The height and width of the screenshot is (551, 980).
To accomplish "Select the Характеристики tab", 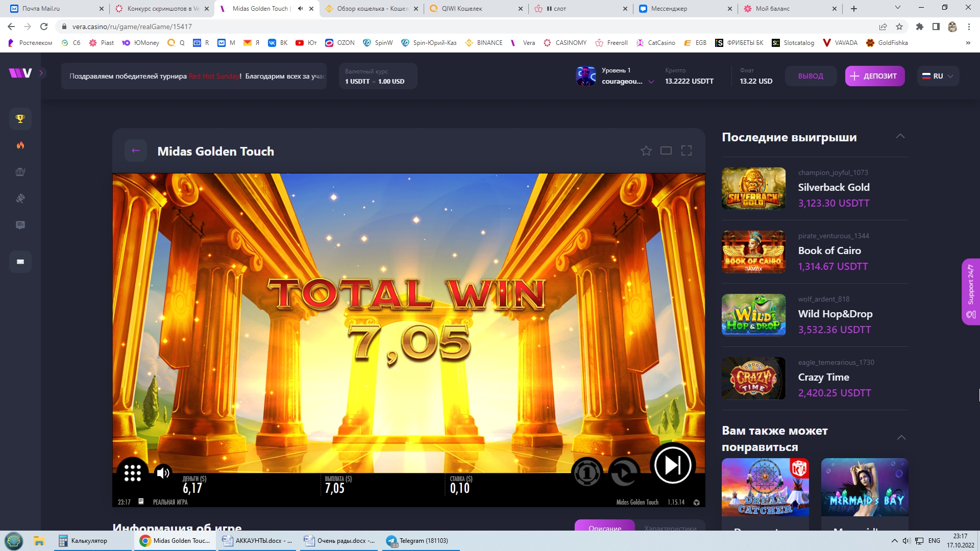I will tap(670, 526).
